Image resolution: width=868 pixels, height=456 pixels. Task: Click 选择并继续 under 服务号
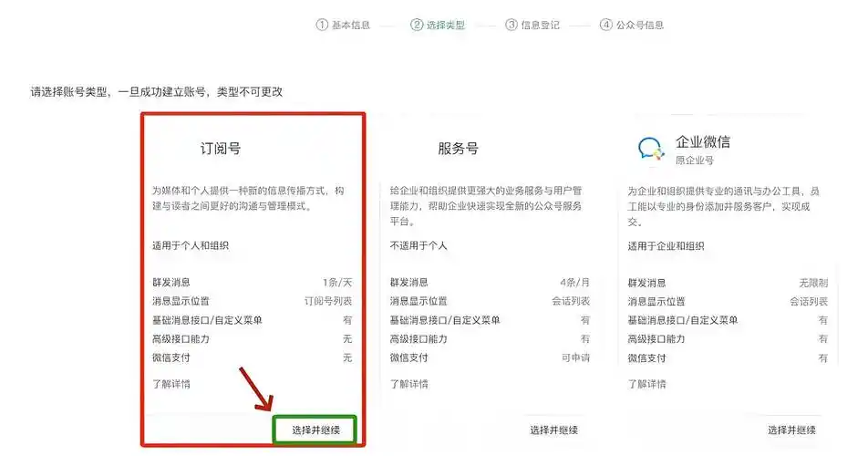click(x=553, y=430)
